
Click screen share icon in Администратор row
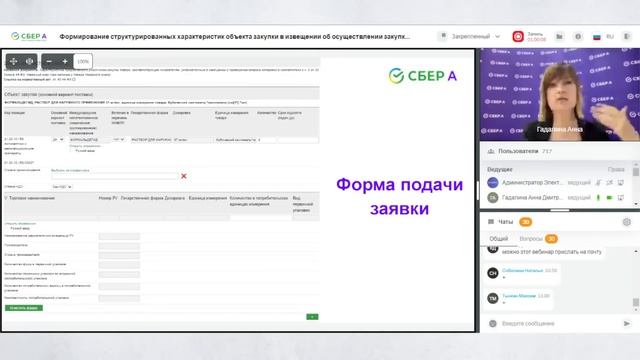pyautogui.click(x=620, y=182)
